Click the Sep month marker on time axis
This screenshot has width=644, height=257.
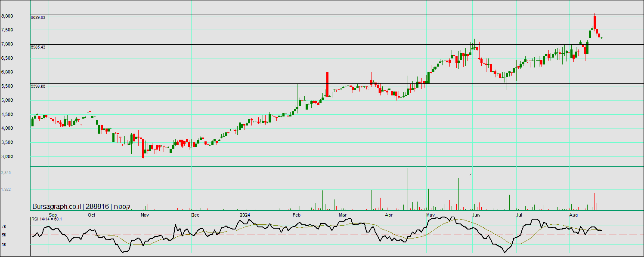(53, 214)
